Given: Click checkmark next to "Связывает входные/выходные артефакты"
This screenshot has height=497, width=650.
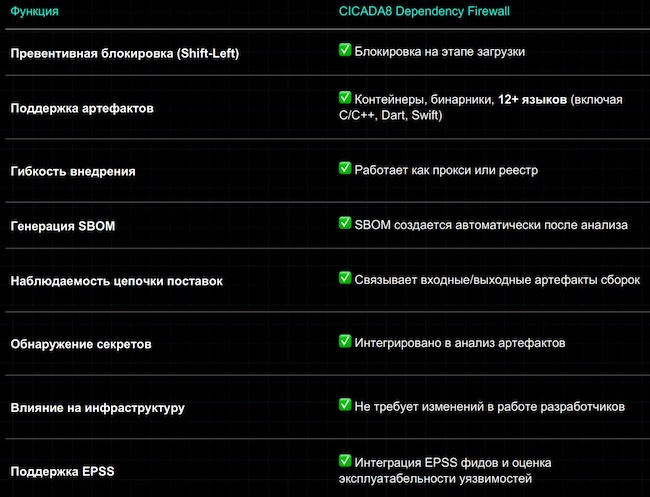Looking at the screenshot, I should [345, 278].
